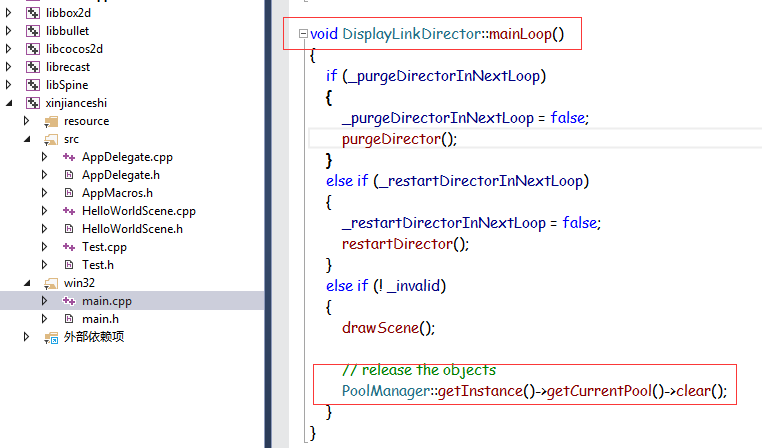Open AppMacros.h from the src folder
Viewport: 762px width, 448px height.
(x=117, y=193)
